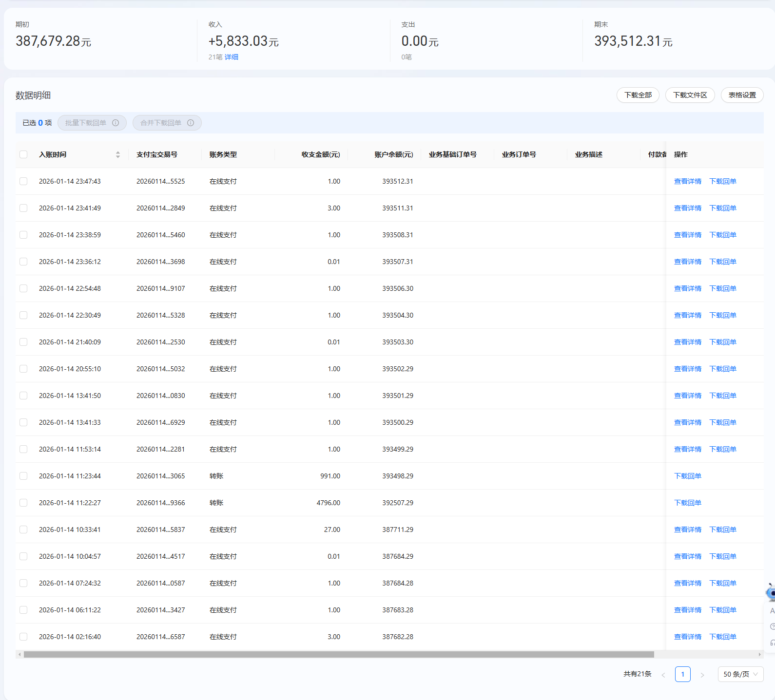
Task: Open the 下载文件区 download area
Action: pos(690,95)
